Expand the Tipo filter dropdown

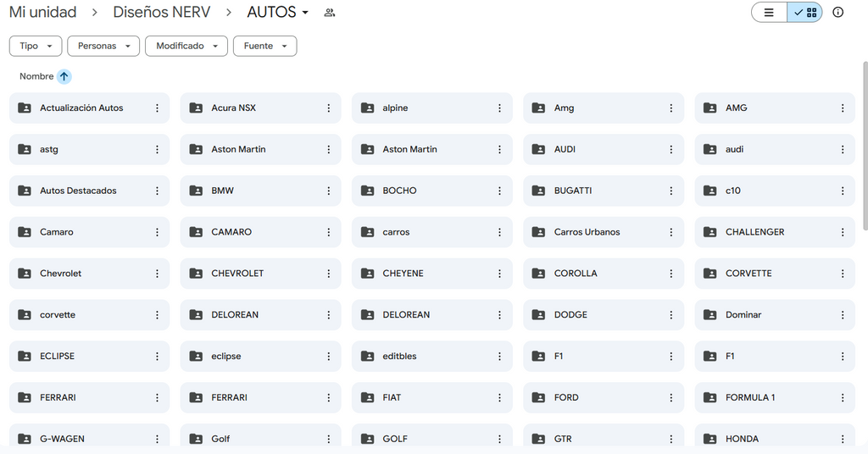click(36, 46)
